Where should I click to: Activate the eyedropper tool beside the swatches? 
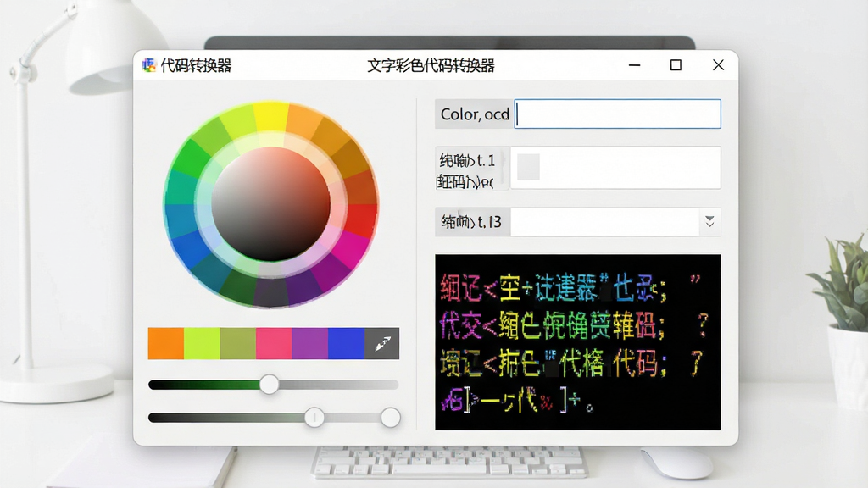click(382, 344)
